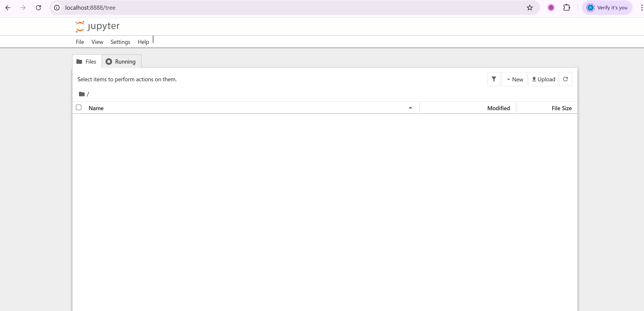Click the pink power extension icon
The width and height of the screenshot is (644, 311).
tap(551, 8)
